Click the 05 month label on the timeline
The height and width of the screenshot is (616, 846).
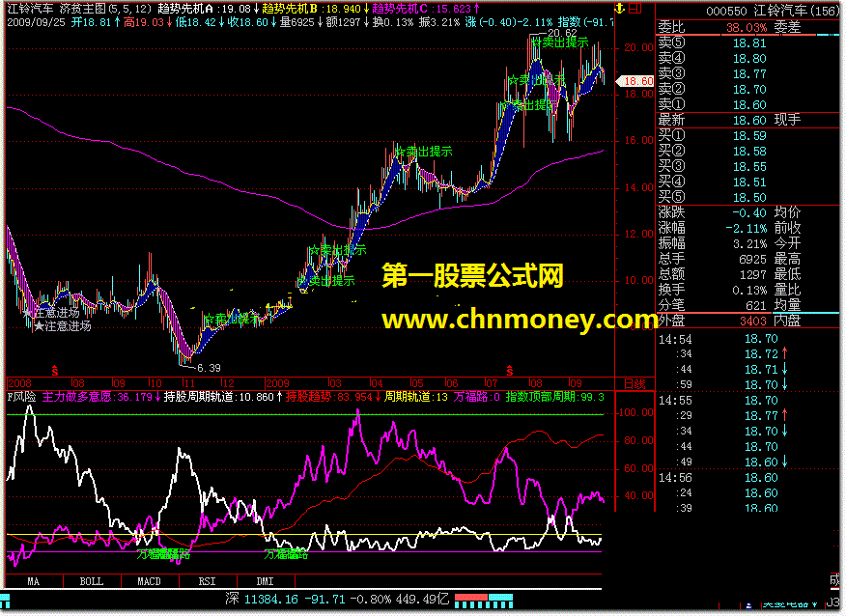pyautogui.click(x=416, y=383)
